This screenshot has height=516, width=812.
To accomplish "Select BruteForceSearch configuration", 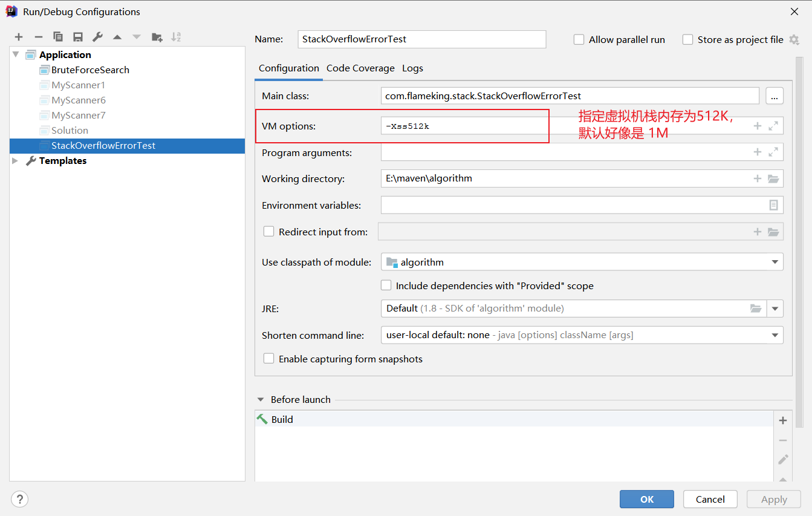I will [90, 70].
